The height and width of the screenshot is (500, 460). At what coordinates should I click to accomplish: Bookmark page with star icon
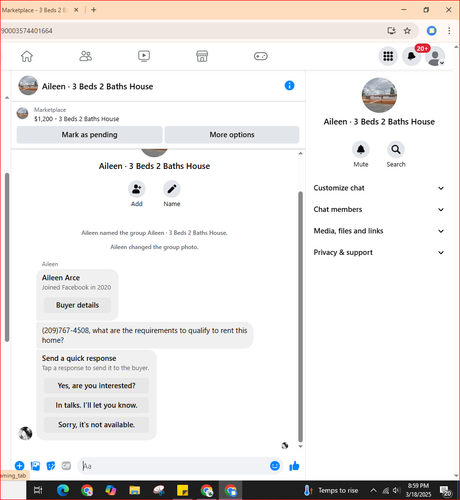407,31
